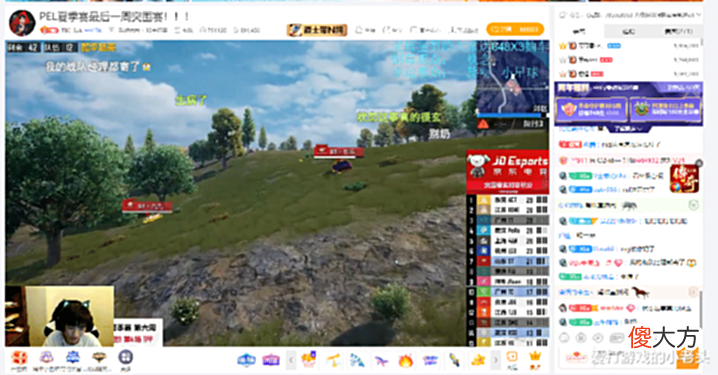Switch to the third ranking tab
Viewport: 718px width, 375px height.
(x=678, y=31)
